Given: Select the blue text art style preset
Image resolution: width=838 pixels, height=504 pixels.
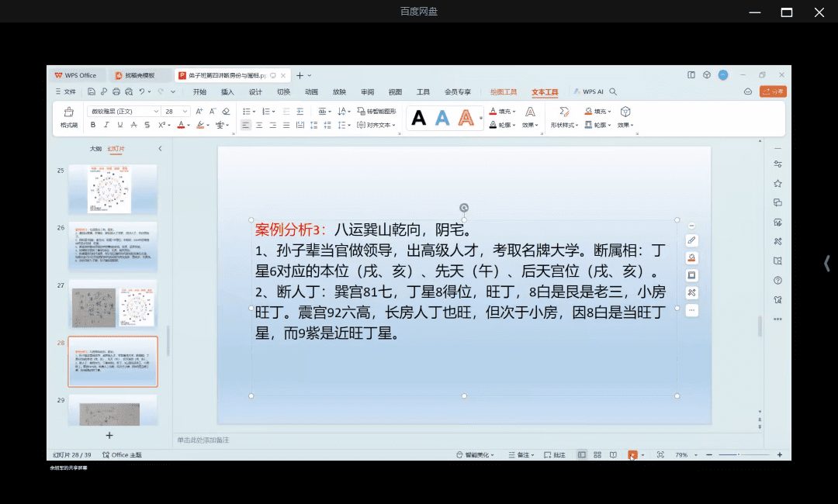Looking at the screenshot, I should [x=442, y=118].
